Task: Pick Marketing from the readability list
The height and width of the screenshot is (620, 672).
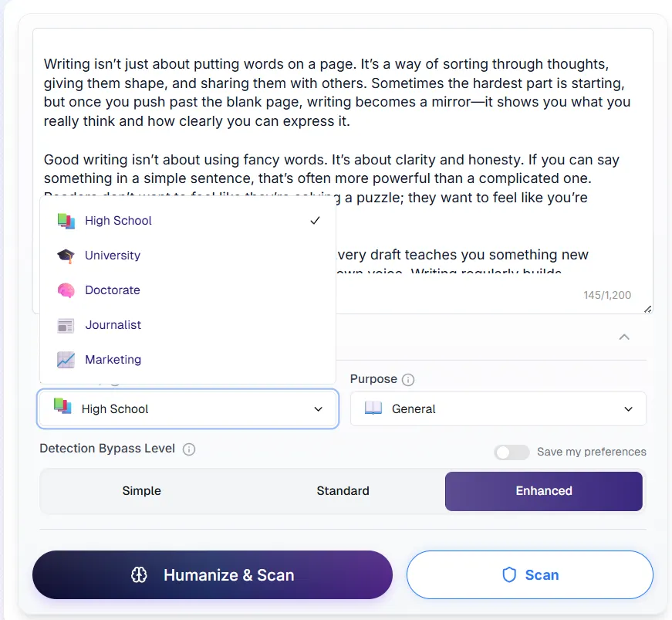Action: pos(187,360)
